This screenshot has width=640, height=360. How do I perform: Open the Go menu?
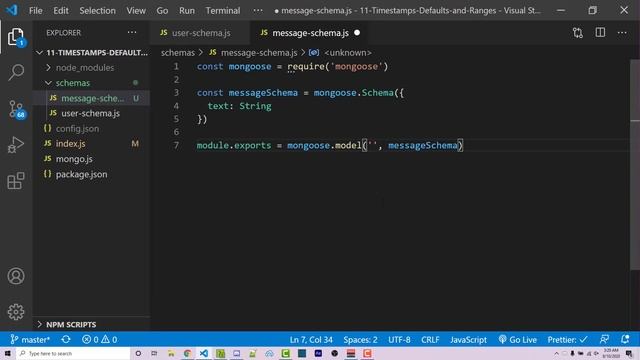click(162, 11)
